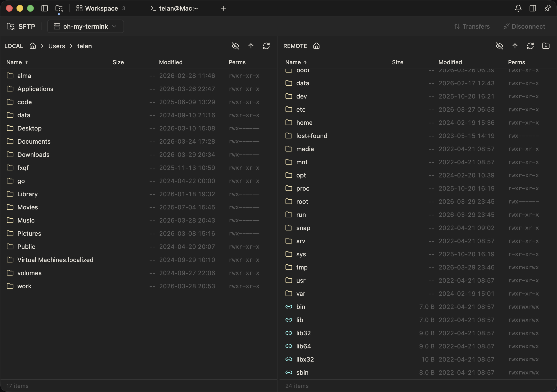
Task: Toggle the right split panel icon
Action: [533, 9]
